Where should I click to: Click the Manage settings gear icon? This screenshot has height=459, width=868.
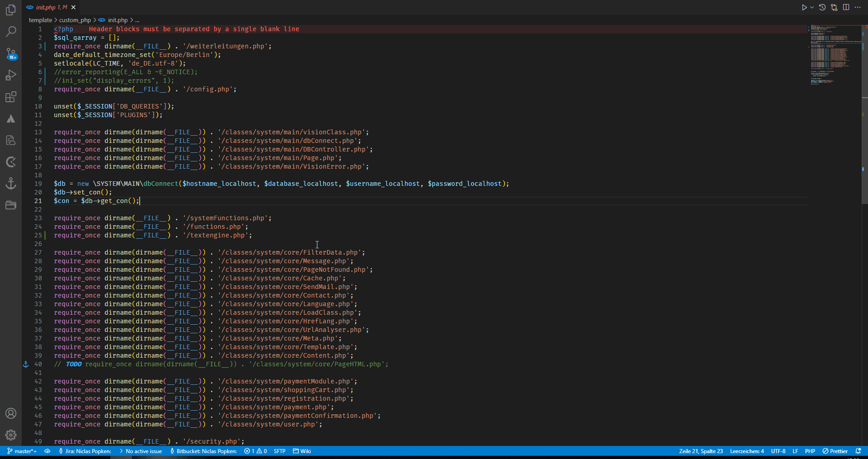[11, 435]
